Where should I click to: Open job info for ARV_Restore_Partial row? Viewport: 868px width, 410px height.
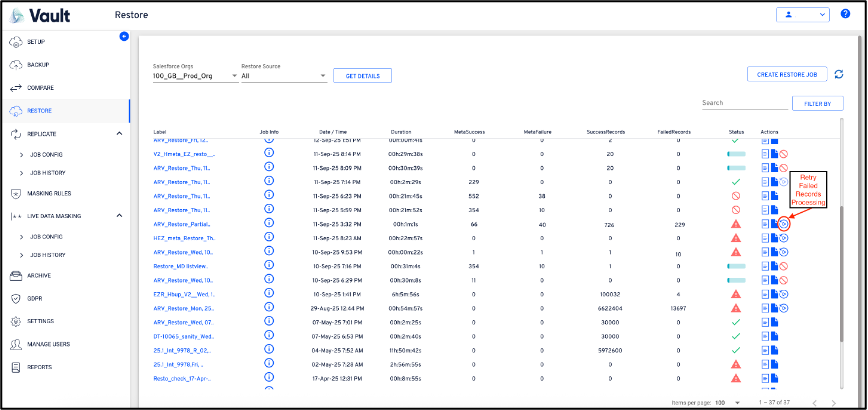269,224
